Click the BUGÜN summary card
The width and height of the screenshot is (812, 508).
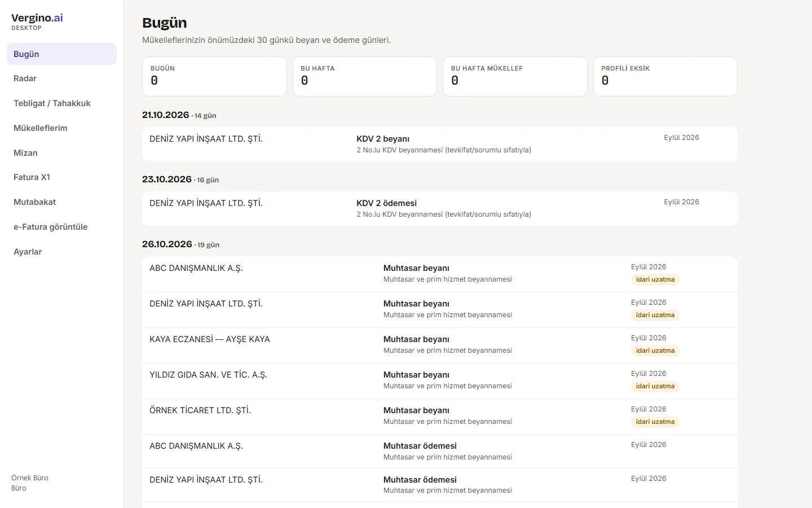(214, 76)
